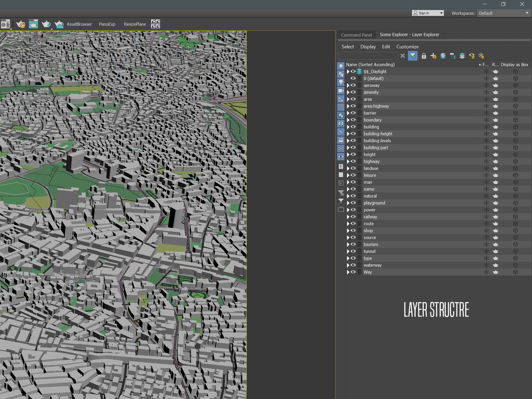Click the plain funnel filter icon
Screen dimensions: 532x399
coord(341,201)
